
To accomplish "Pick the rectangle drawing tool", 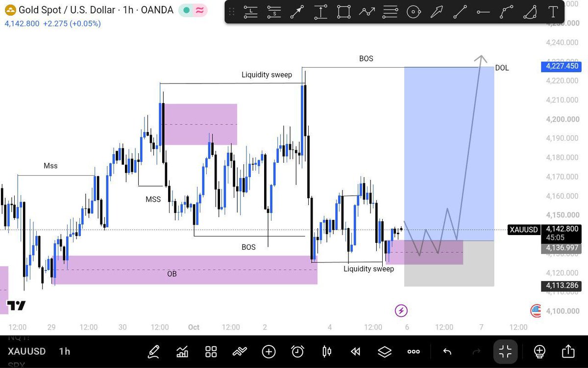I will [x=344, y=12].
